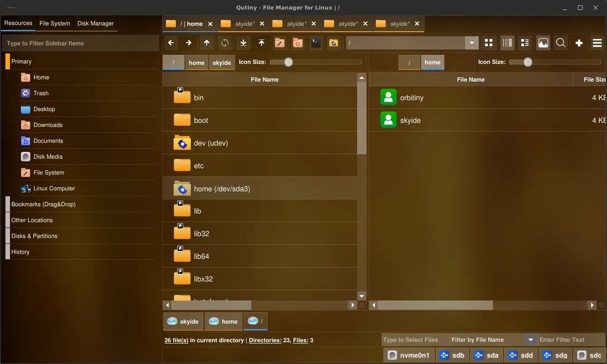
Task: Click the skyide breadcrumb in left pane
Action: (x=222, y=63)
